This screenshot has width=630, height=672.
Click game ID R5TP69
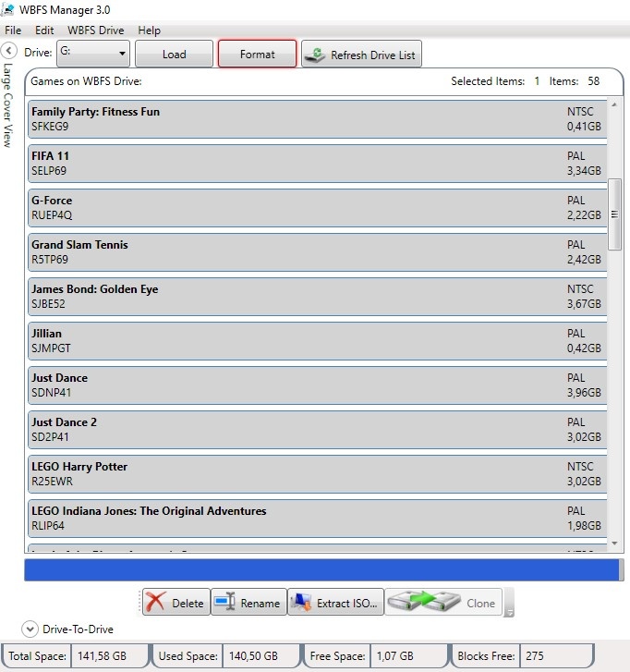point(50,260)
